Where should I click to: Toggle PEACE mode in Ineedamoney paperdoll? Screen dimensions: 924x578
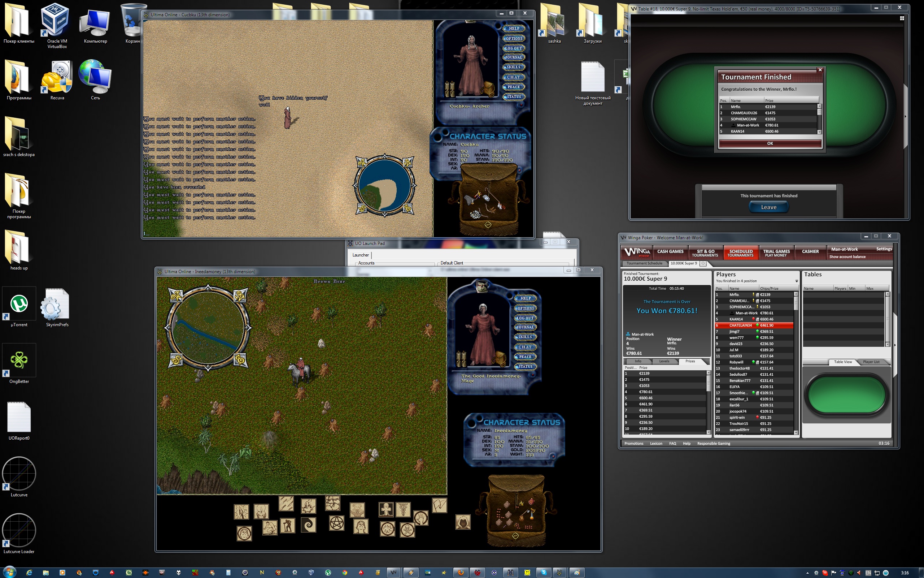pos(526,357)
